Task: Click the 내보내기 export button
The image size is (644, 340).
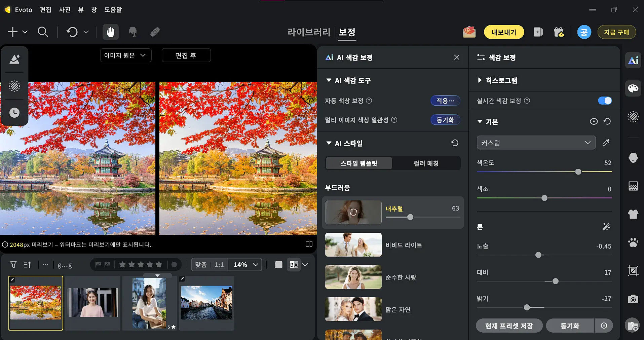Action: coord(503,32)
